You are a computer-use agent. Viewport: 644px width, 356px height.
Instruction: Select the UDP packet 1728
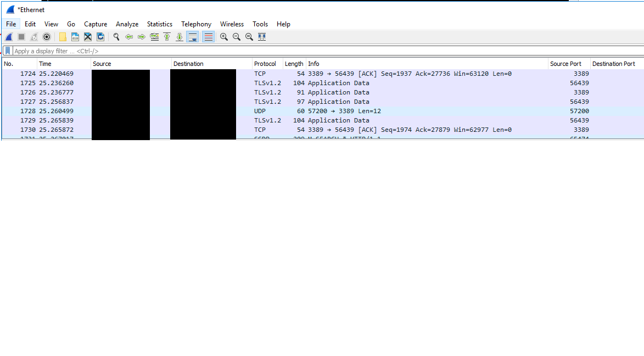coord(323,111)
